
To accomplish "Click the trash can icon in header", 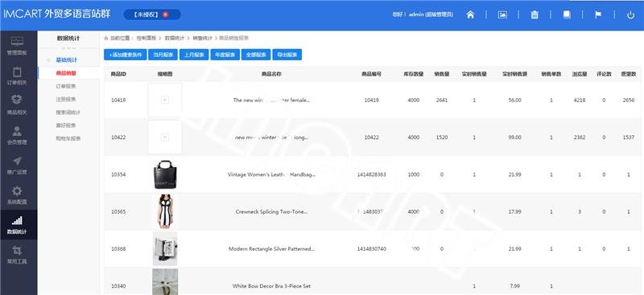I will 535,14.
